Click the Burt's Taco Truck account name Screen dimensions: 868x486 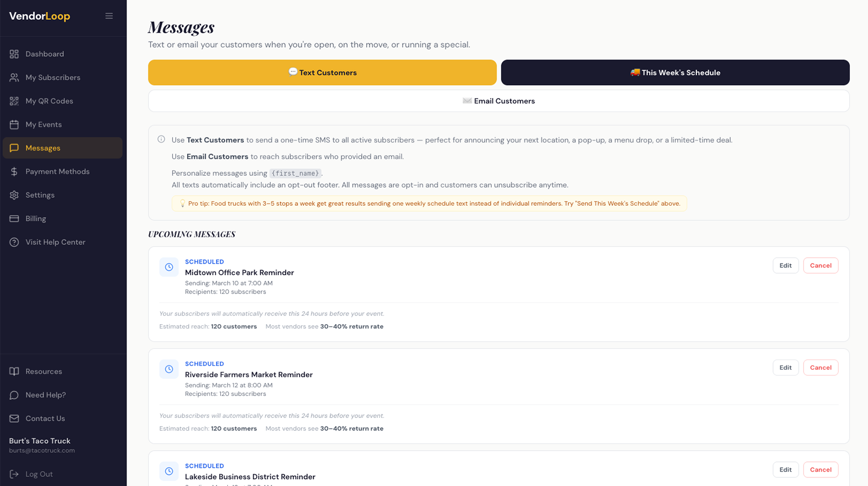(x=40, y=441)
